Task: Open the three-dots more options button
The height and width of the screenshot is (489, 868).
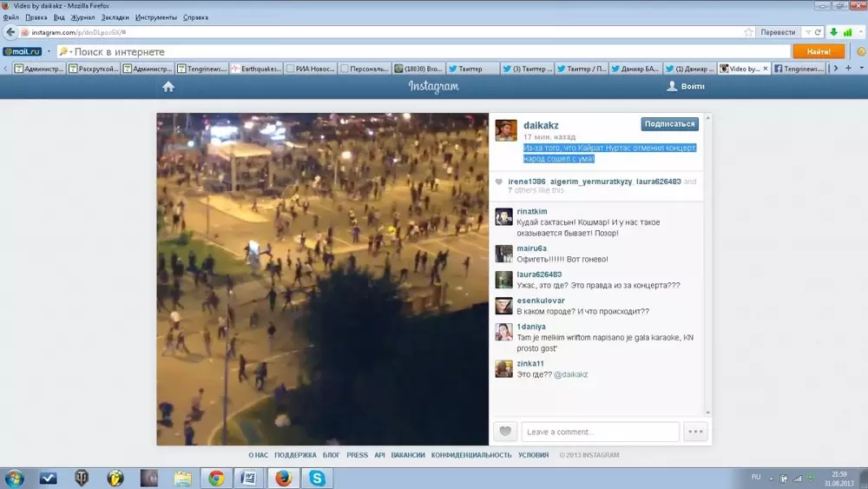Action: coord(695,432)
